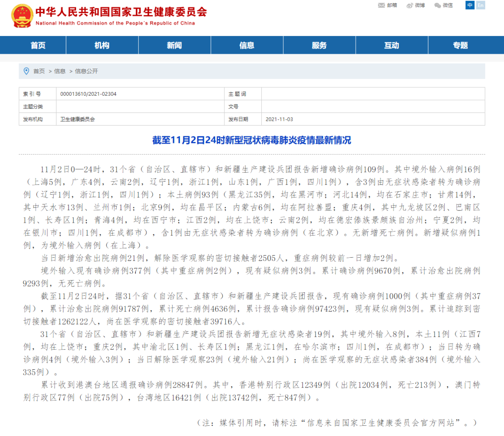Click 信息 breadcrumb link
504x436 pixels.
click(x=60, y=71)
